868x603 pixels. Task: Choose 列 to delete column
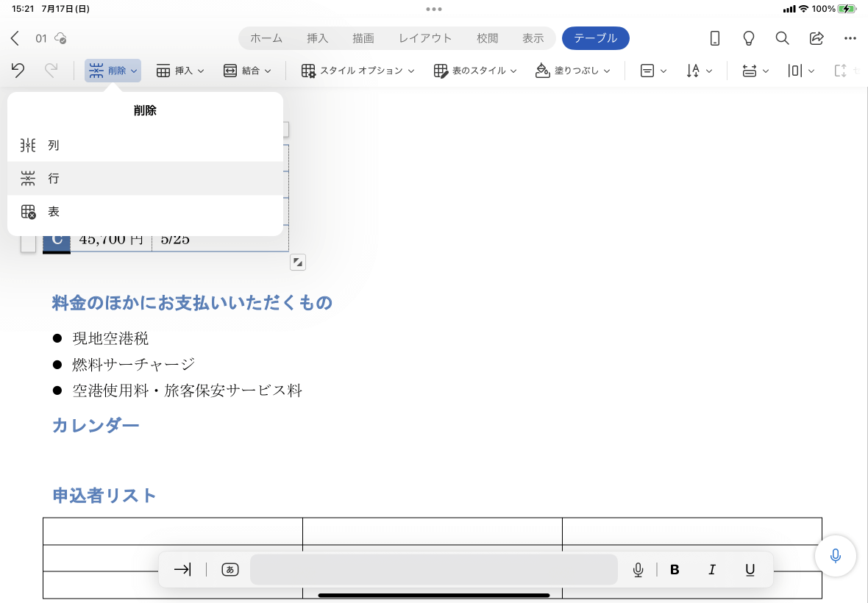tap(145, 146)
